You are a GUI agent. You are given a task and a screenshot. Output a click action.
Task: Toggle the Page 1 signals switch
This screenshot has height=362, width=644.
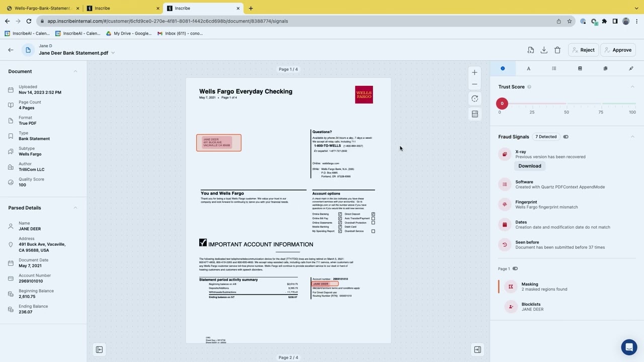(515, 268)
